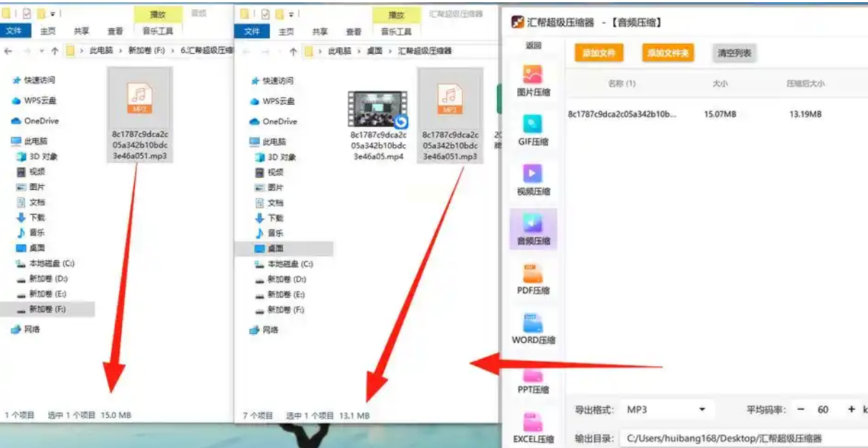Open 音乐工具 tab in left Explorer window
The width and height of the screenshot is (868, 448).
(x=158, y=31)
